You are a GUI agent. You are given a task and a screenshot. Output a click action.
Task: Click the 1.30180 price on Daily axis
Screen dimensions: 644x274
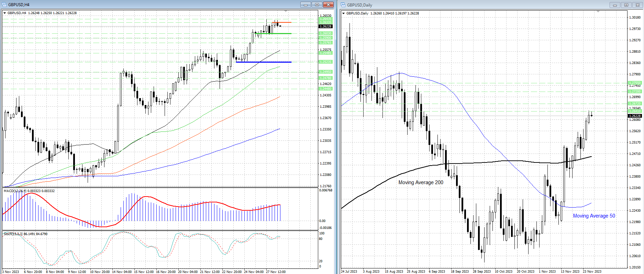[635, 18]
